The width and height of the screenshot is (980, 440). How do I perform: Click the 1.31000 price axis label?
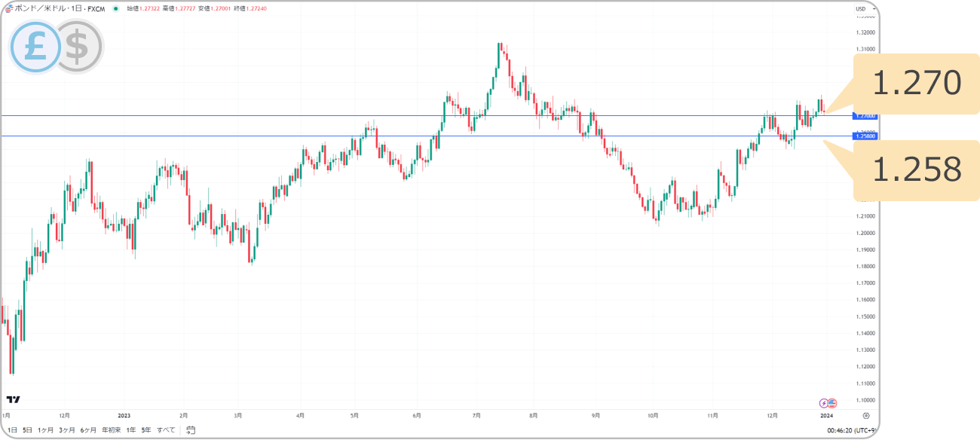[865, 49]
